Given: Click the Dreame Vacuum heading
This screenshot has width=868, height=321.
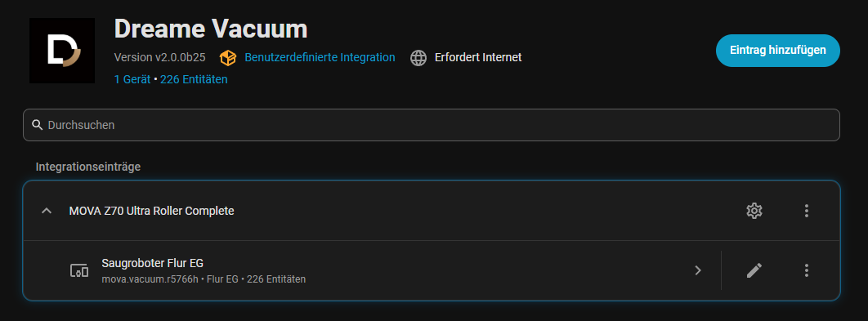Looking at the screenshot, I should click(210, 29).
